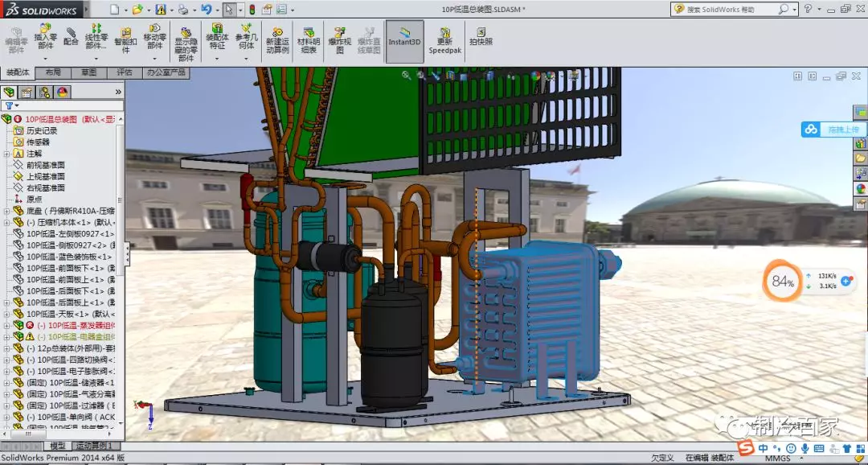868x465 pixels.
Task: Click the SolidWorks help question mark icon
Action: pyautogui.click(x=808, y=9)
